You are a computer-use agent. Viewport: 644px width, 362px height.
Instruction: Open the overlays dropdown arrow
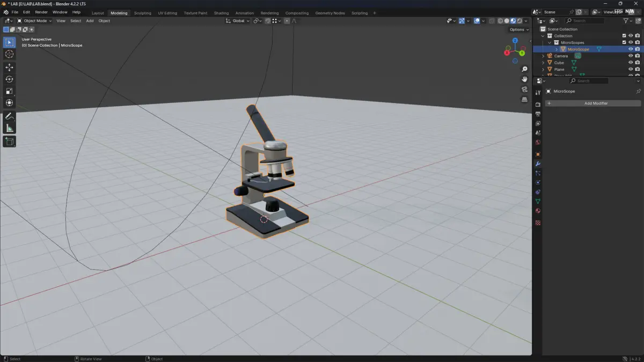tap(483, 21)
